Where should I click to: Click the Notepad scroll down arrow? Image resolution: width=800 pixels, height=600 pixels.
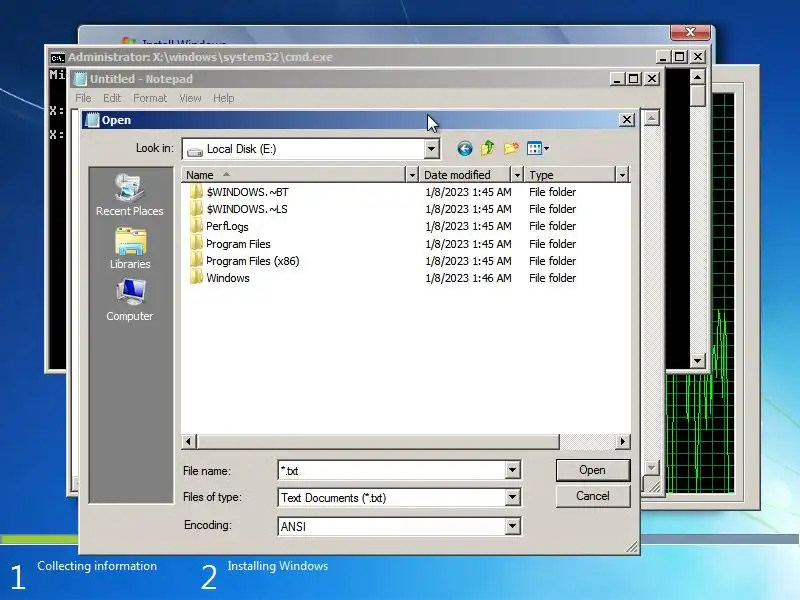pos(651,468)
